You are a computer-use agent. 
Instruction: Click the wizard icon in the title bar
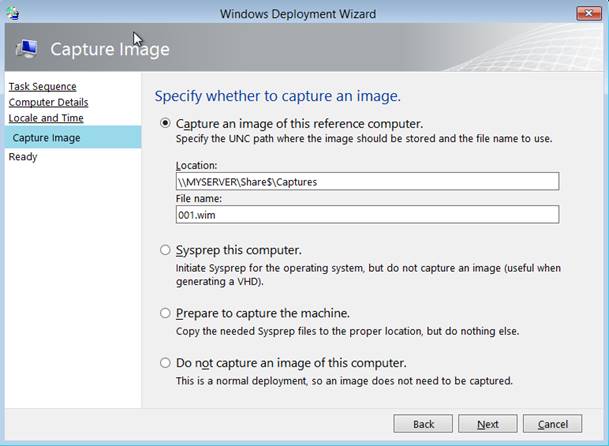point(13,13)
